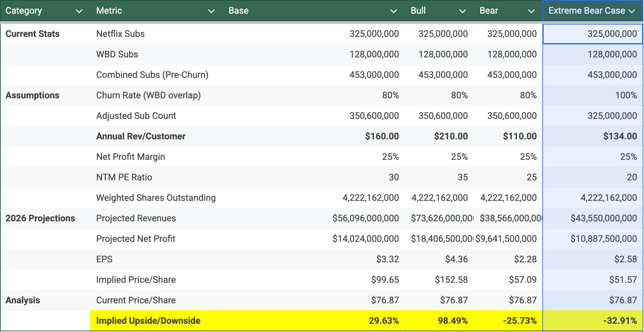This screenshot has height=332, width=644.
Task: Select the Extreme Bear adjusted sub count 325,000,000
Action: [x=593, y=116]
